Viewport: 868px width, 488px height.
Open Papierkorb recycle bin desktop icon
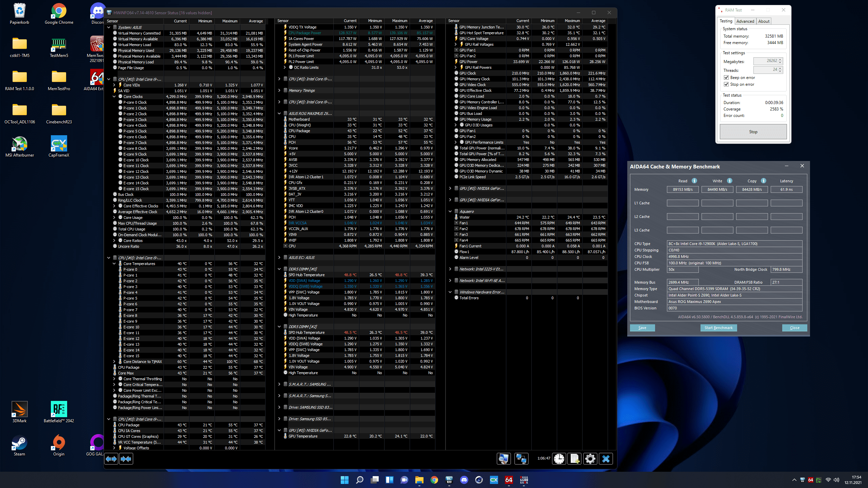tap(19, 14)
